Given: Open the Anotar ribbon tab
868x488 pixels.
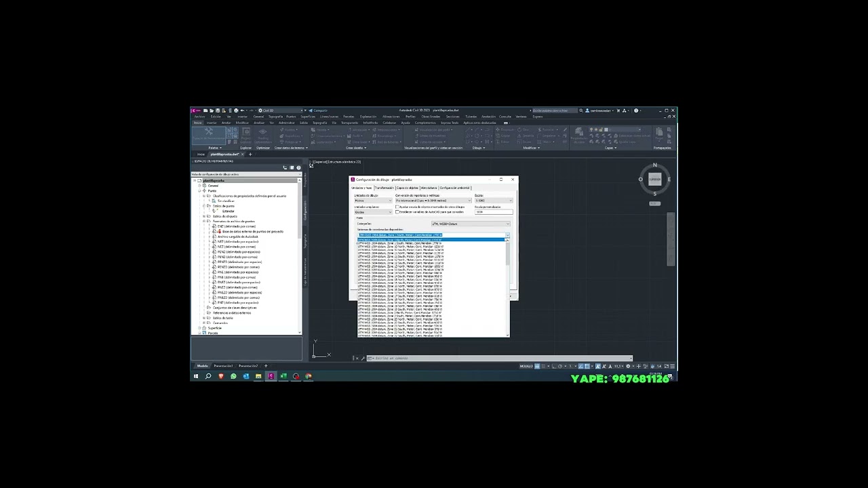Looking at the screenshot, I should 226,123.
